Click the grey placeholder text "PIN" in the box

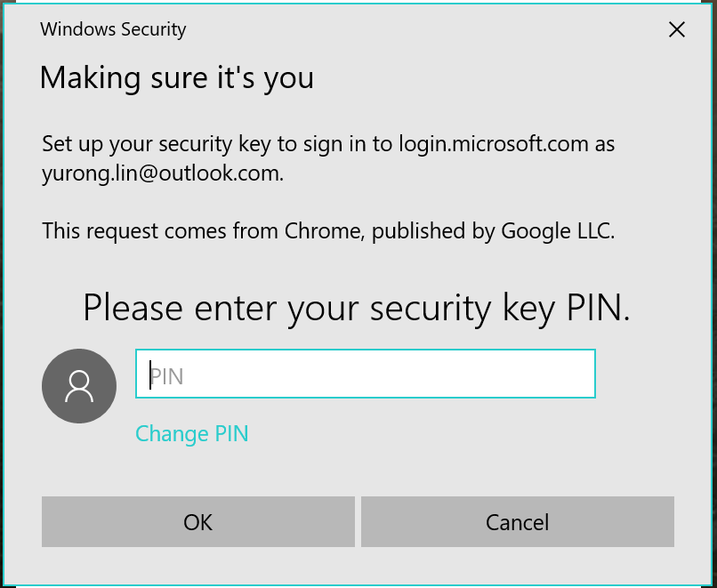(166, 376)
